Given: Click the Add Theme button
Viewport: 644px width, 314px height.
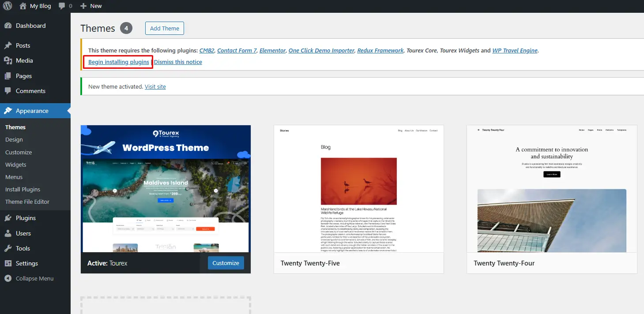Looking at the screenshot, I should (x=165, y=28).
